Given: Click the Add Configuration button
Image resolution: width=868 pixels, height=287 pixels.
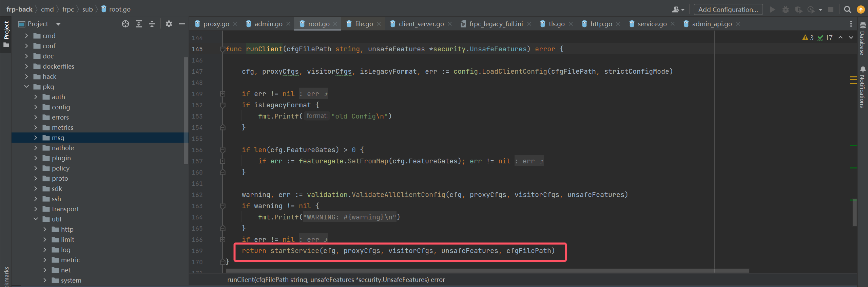Looking at the screenshot, I should tap(728, 10).
